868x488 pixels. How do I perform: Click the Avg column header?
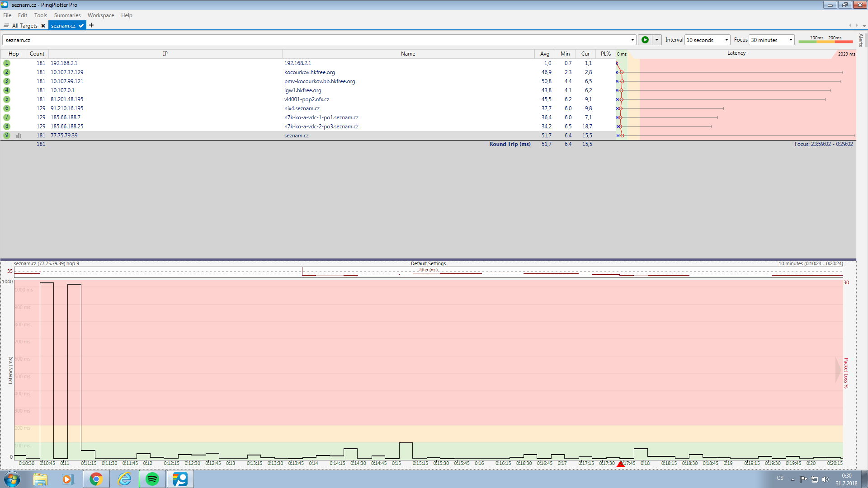[x=545, y=54]
